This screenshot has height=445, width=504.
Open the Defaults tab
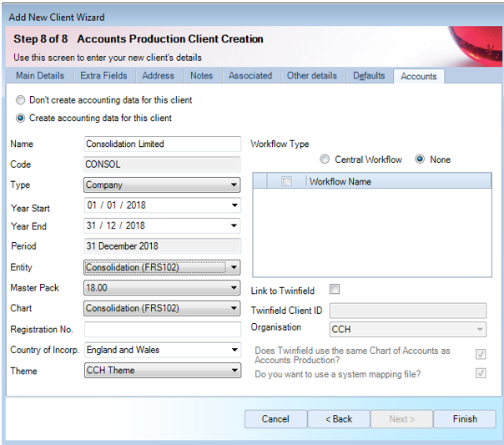tap(369, 76)
